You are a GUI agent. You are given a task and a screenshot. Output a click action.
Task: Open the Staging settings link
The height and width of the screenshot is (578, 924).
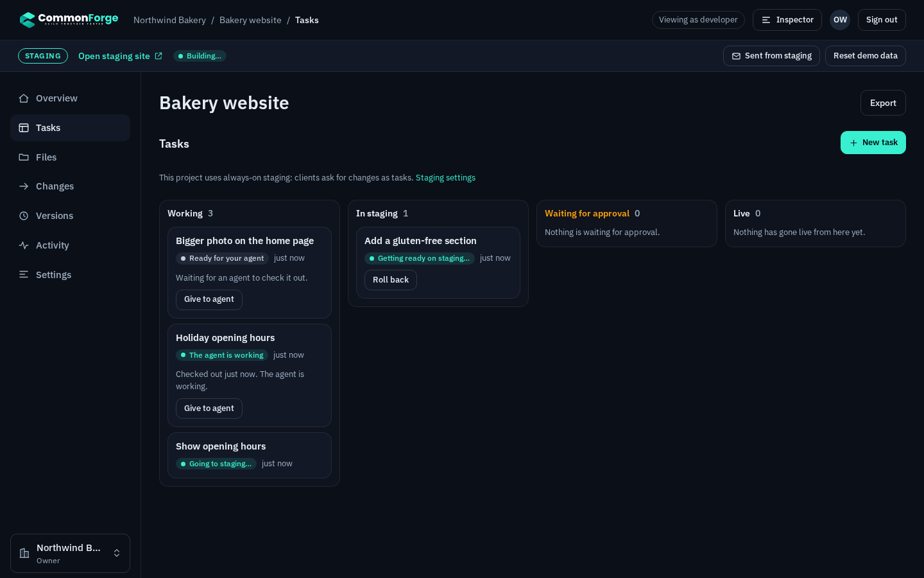click(445, 178)
